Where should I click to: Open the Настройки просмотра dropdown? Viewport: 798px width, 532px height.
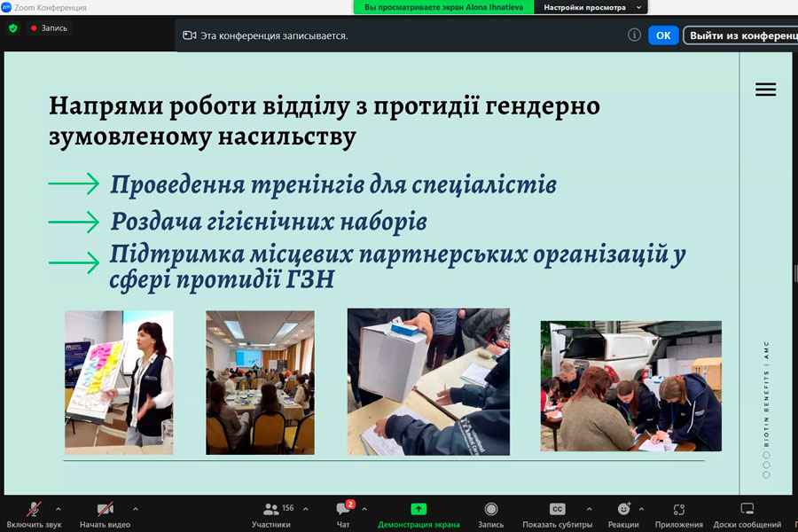coord(591,7)
